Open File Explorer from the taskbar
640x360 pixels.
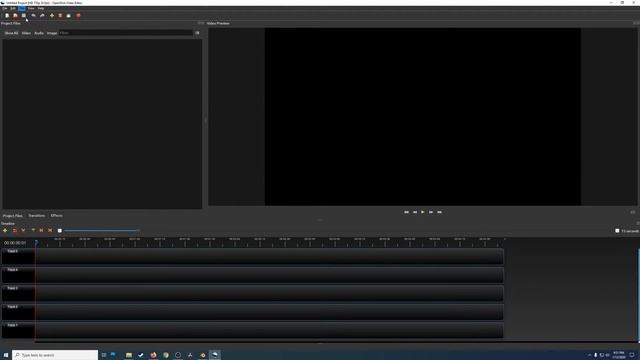129,355
